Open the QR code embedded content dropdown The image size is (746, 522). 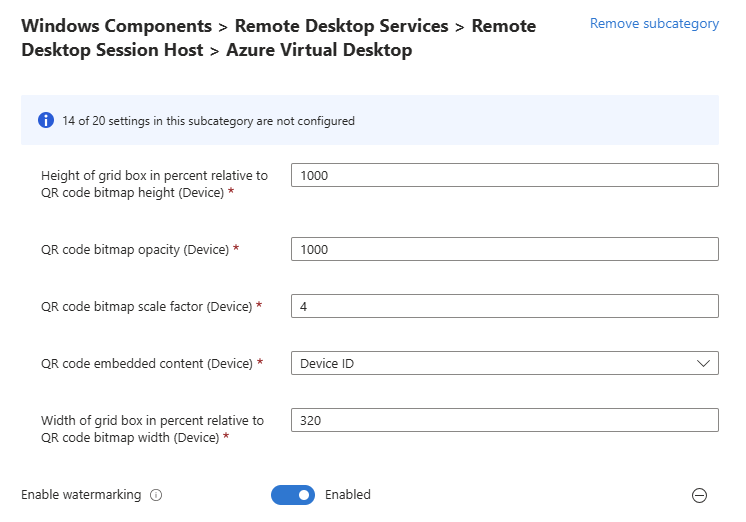[x=505, y=363]
